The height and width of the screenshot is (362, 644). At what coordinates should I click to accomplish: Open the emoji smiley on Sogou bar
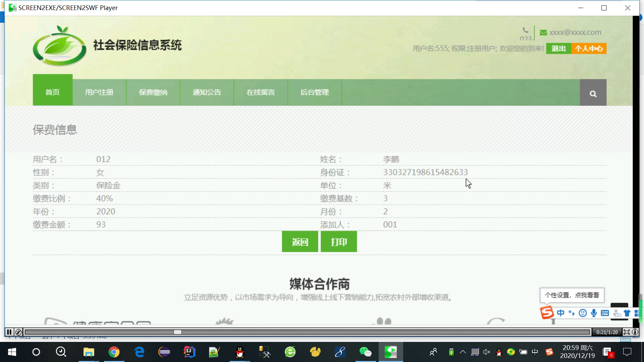click(583, 313)
